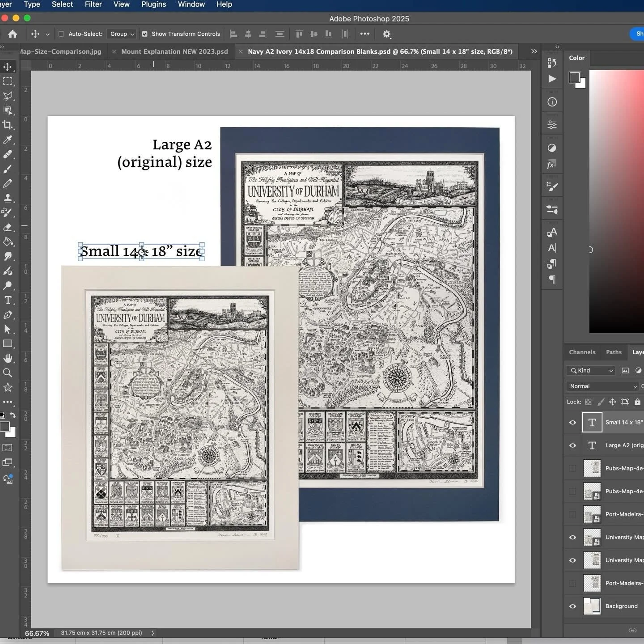Go to the Home screen
The width and height of the screenshot is (644, 644).
pyautogui.click(x=13, y=34)
